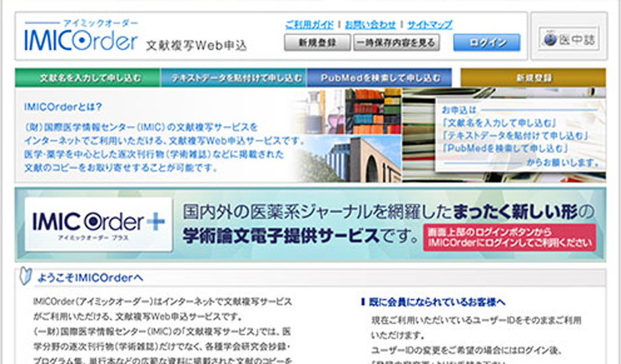
Task: Open the サイトマップ link
Action: [x=430, y=24]
